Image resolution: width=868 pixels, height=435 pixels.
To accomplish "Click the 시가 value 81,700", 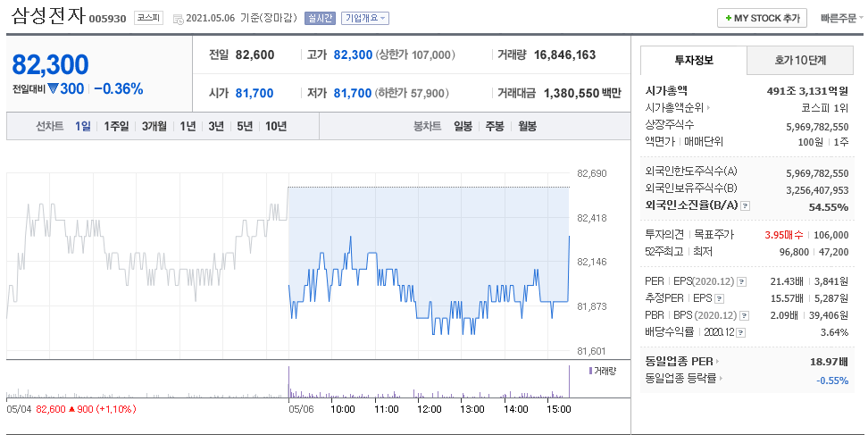I will coord(255,93).
